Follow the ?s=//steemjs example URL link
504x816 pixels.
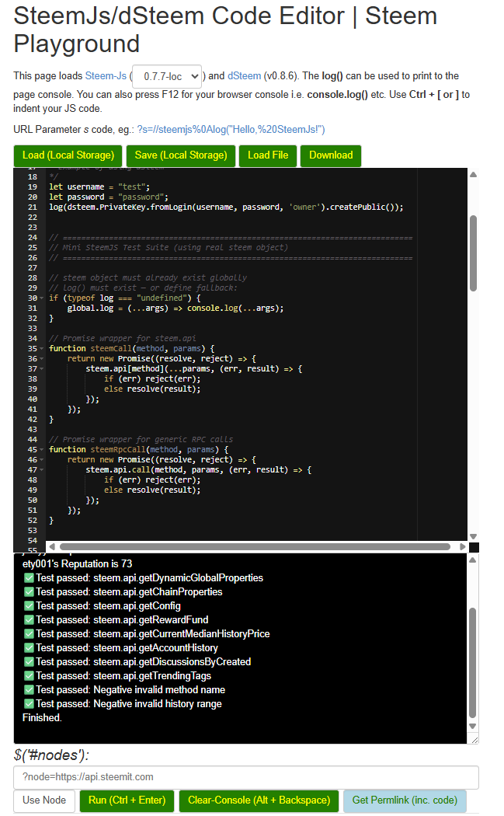coord(231,130)
